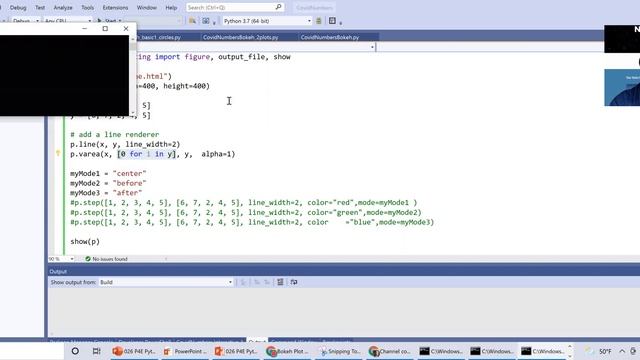Click the green environment icon after Python dropdown
The width and height of the screenshot is (640, 360).
319,21
